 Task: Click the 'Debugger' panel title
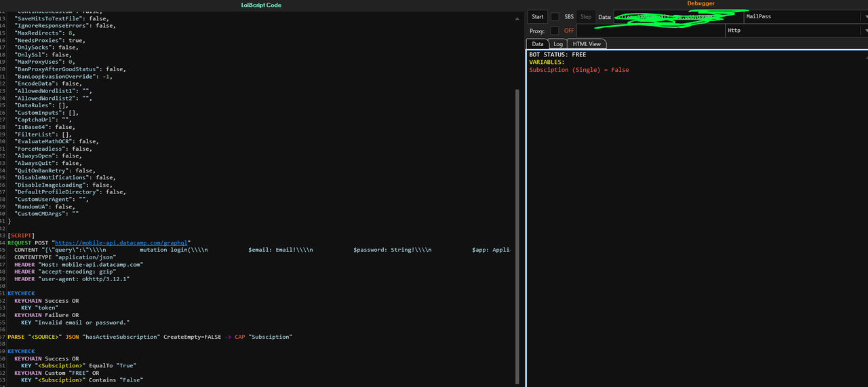coord(701,4)
